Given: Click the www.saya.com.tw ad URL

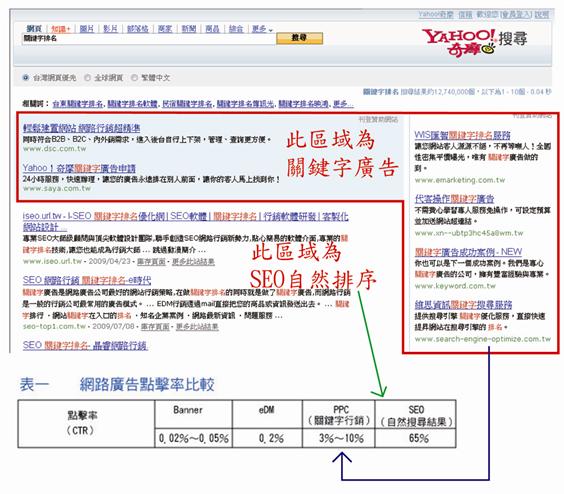Looking at the screenshot, I should (x=56, y=188).
